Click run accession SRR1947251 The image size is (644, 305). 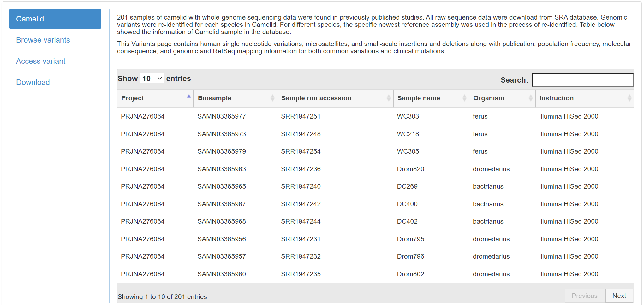[x=301, y=116]
